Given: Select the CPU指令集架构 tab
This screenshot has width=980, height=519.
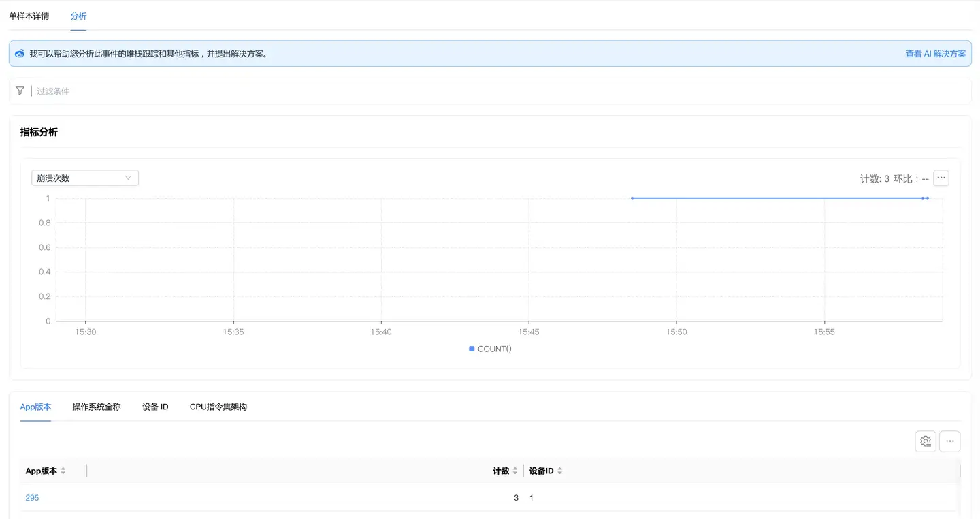Looking at the screenshot, I should coord(218,407).
